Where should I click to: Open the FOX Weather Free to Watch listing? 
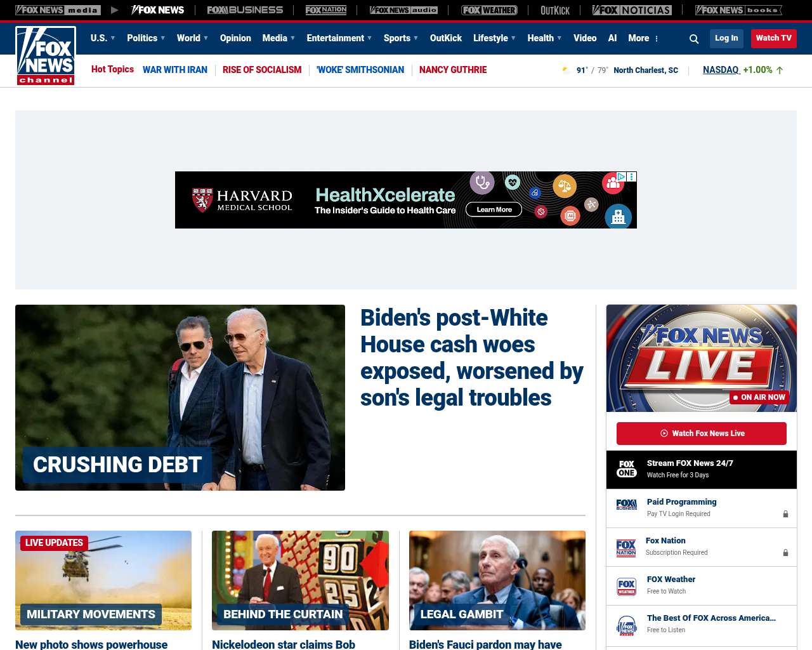[702, 585]
